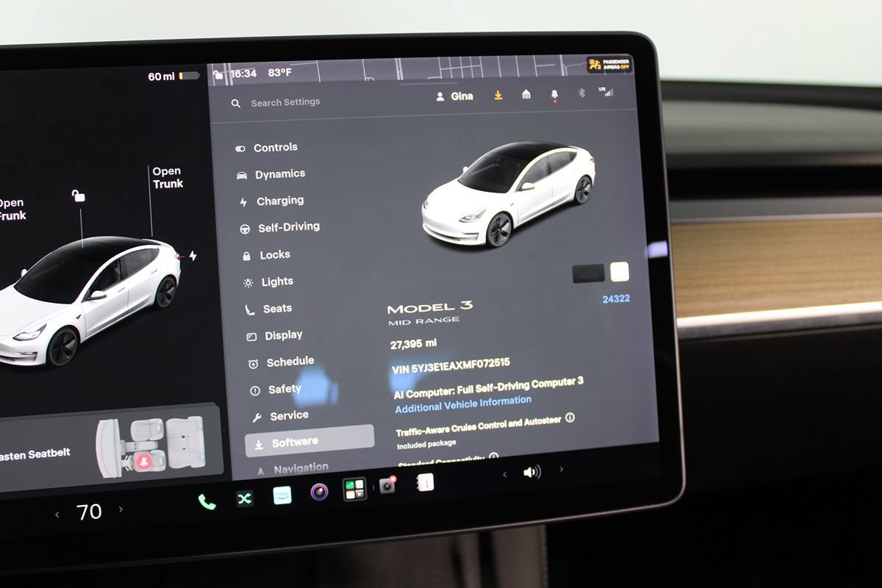Open the app launcher grid icon
The height and width of the screenshot is (588, 882).
354,489
